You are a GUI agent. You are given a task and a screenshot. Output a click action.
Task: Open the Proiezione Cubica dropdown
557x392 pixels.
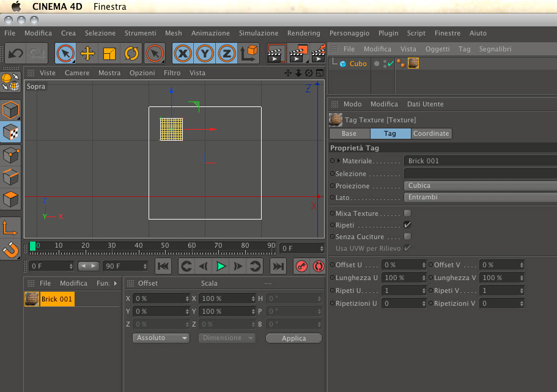coord(481,185)
